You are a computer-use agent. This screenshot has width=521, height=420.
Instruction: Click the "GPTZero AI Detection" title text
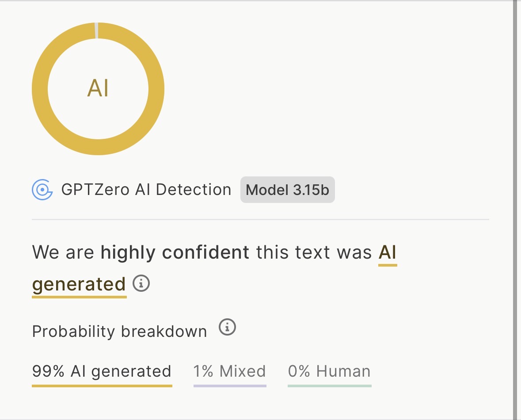pyautogui.click(x=146, y=190)
